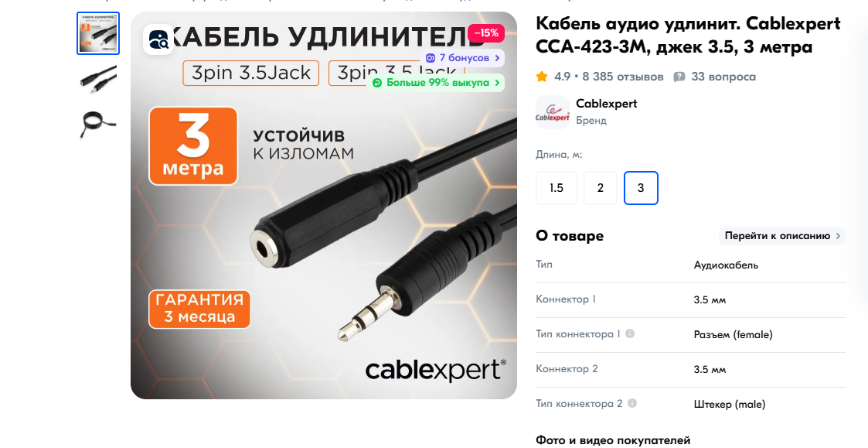Click the orange rating star icon
This screenshot has height=448, width=868.
pos(542,77)
